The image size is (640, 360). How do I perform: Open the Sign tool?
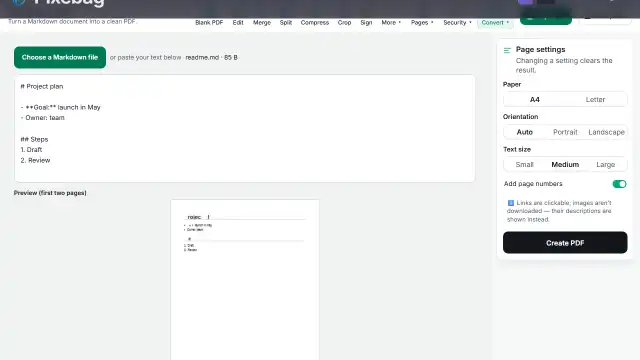[366, 22]
